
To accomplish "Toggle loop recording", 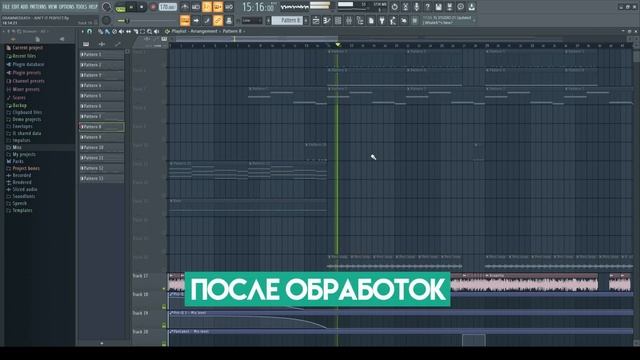I will point(229,7).
